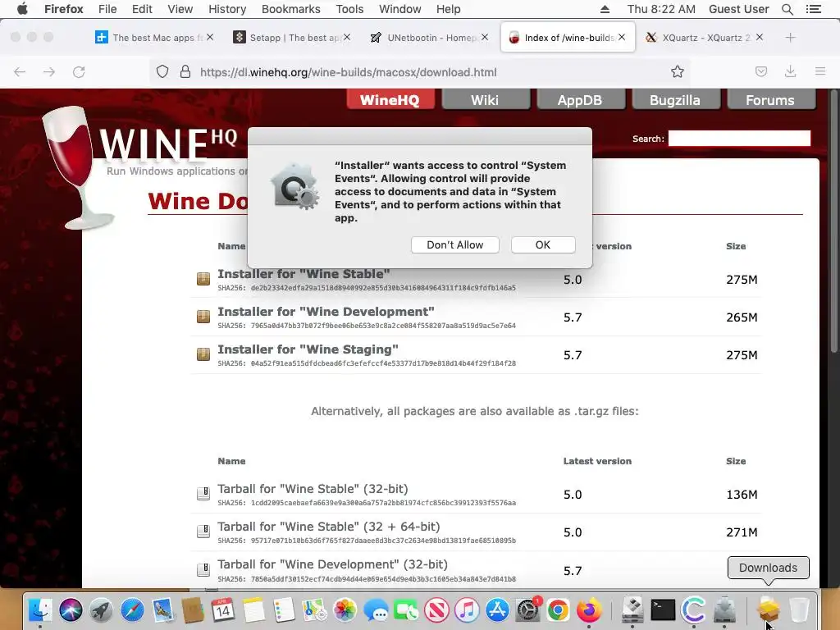
Task: Open the Firefox menu in the menu bar
Action: tap(64, 9)
